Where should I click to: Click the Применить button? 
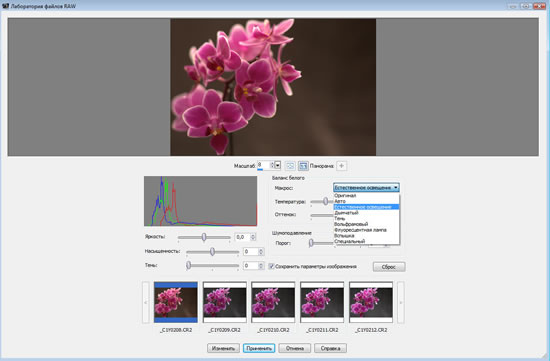tap(259, 348)
